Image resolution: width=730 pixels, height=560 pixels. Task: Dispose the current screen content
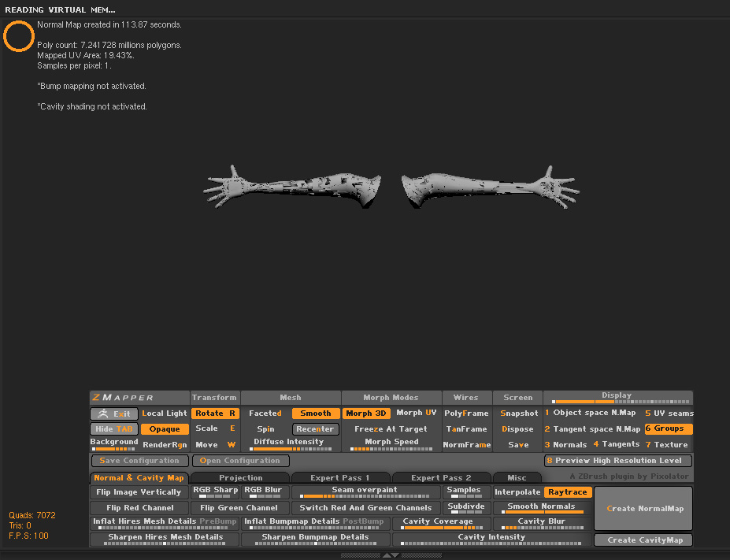[x=517, y=428]
